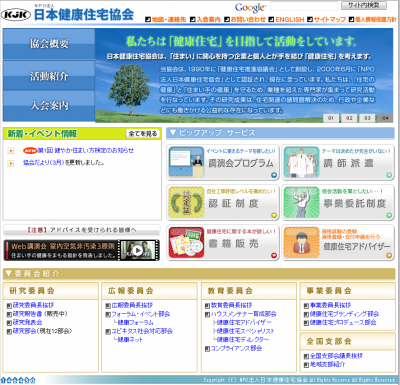Open the 協会概要 menu item

click(49, 44)
